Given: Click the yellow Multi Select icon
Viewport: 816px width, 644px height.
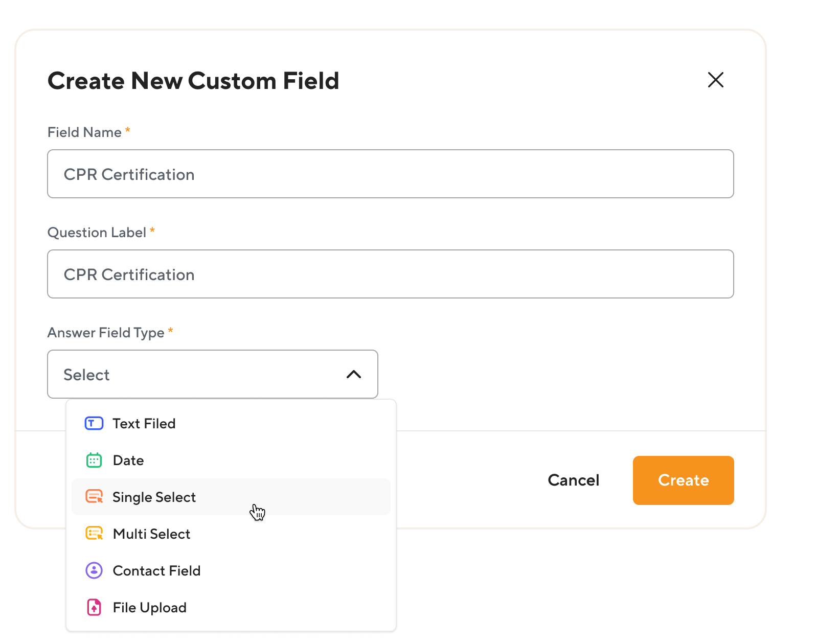Looking at the screenshot, I should coord(94,534).
